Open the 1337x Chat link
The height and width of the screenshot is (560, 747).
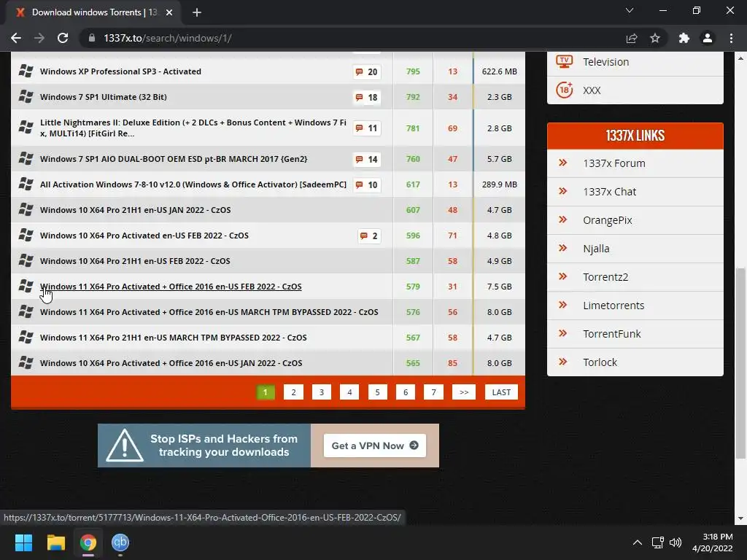(609, 192)
